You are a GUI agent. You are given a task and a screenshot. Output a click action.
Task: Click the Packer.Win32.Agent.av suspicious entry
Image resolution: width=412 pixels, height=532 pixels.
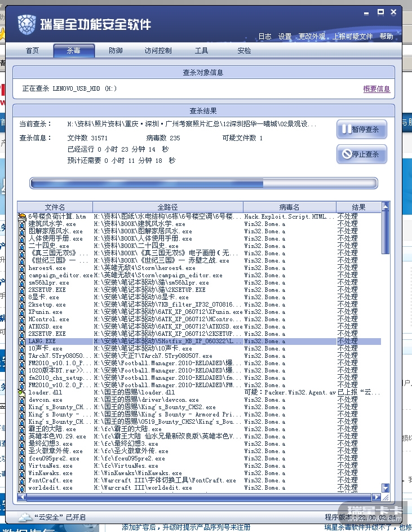290,393
